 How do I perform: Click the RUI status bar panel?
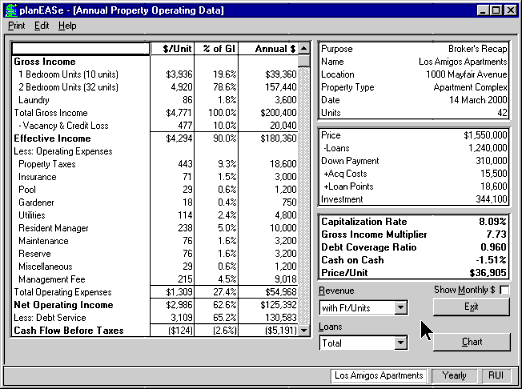(x=496, y=376)
